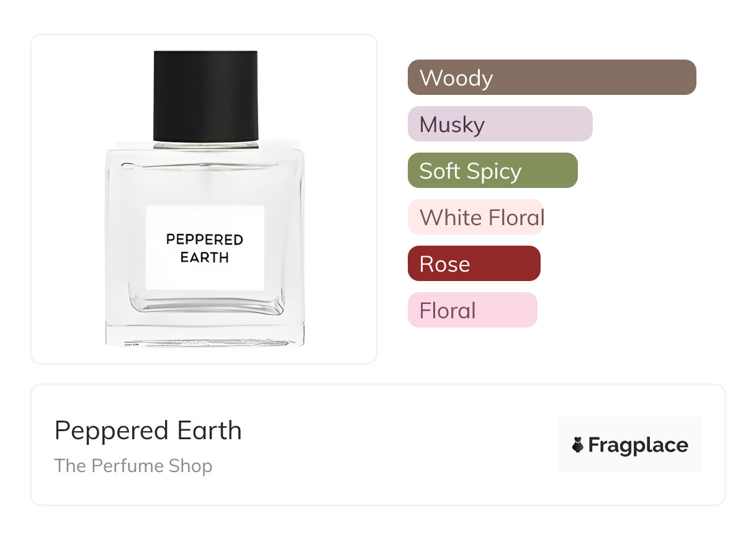Click the Rose accord bar

click(474, 264)
